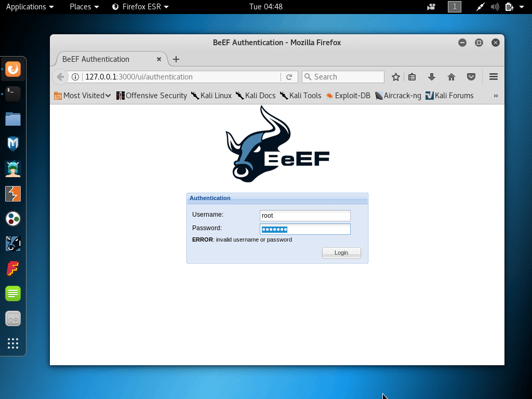Viewport: 532px width, 399px height.
Task: Open Kali Forums bookmark
Action: [449, 96]
